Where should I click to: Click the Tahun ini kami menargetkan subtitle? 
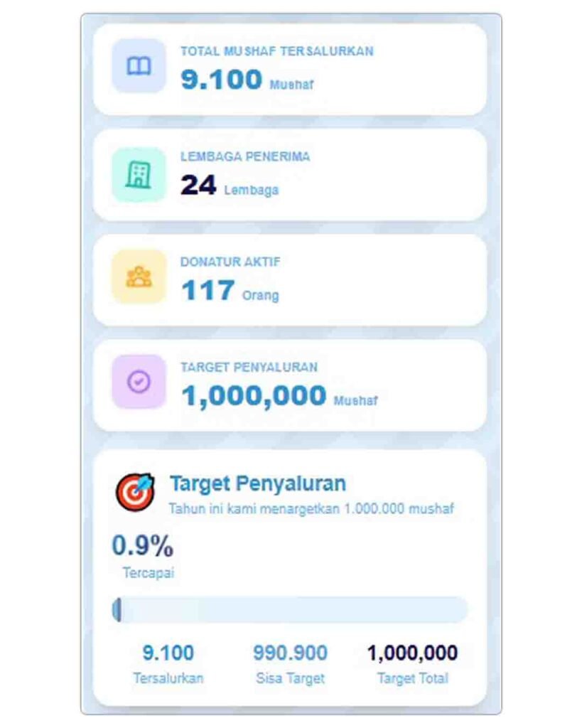point(311,509)
